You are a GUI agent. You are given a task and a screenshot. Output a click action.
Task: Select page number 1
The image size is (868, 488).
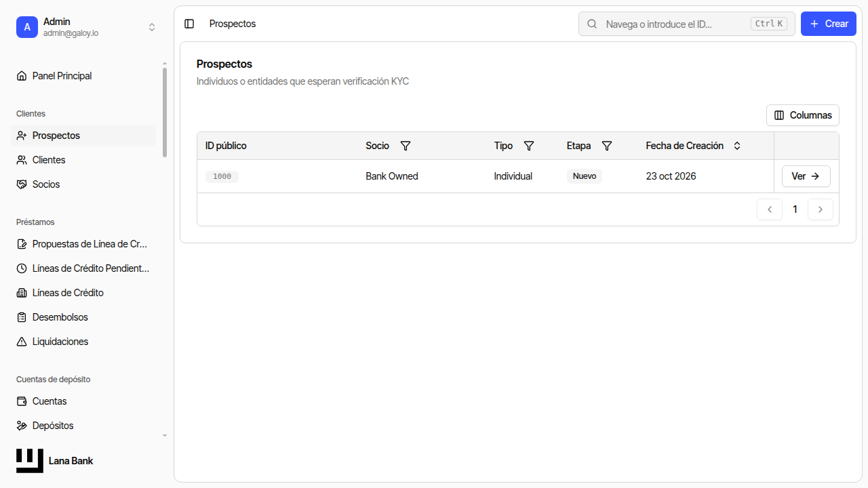click(x=795, y=209)
